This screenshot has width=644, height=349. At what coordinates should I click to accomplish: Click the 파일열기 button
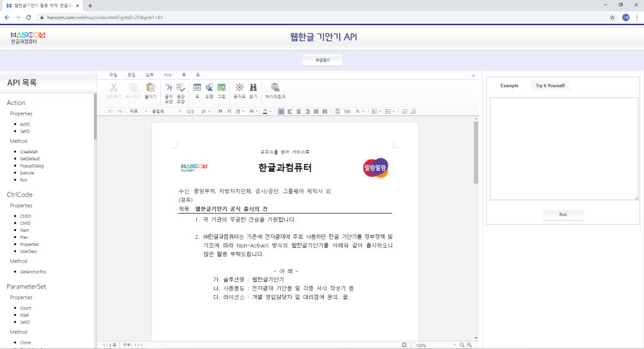pyautogui.click(x=323, y=60)
